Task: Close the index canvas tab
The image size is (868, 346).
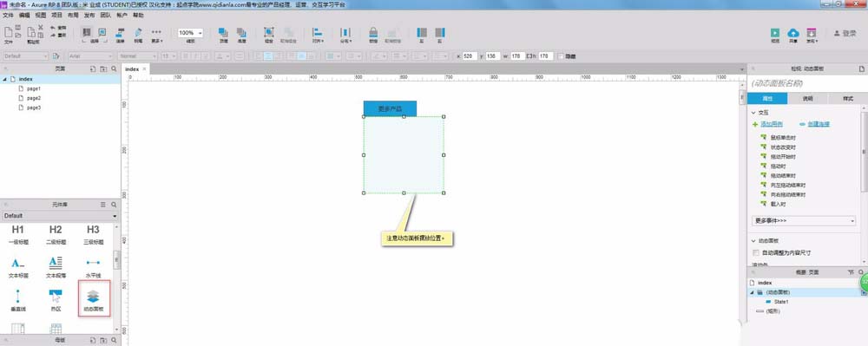Action: (144, 69)
